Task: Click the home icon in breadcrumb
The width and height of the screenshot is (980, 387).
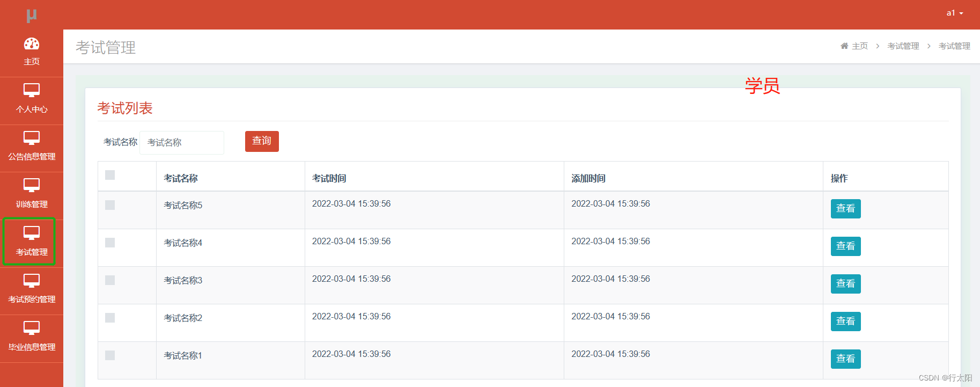Action: [x=844, y=46]
